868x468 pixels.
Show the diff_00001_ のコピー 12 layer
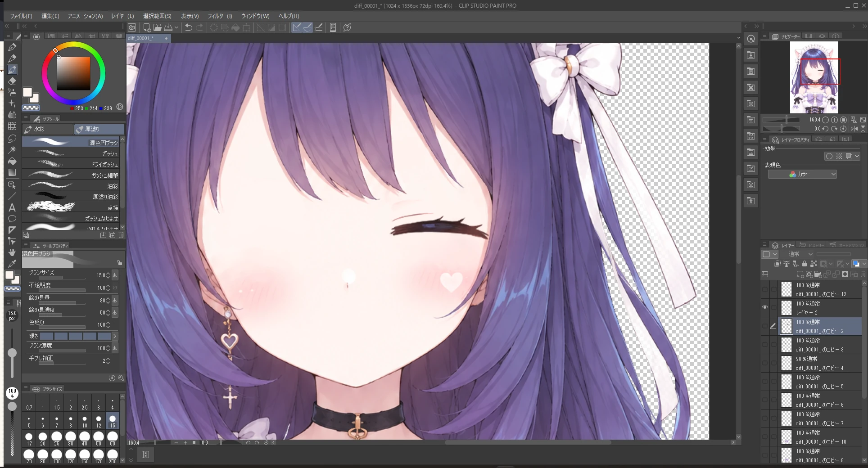pyautogui.click(x=765, y=289)
